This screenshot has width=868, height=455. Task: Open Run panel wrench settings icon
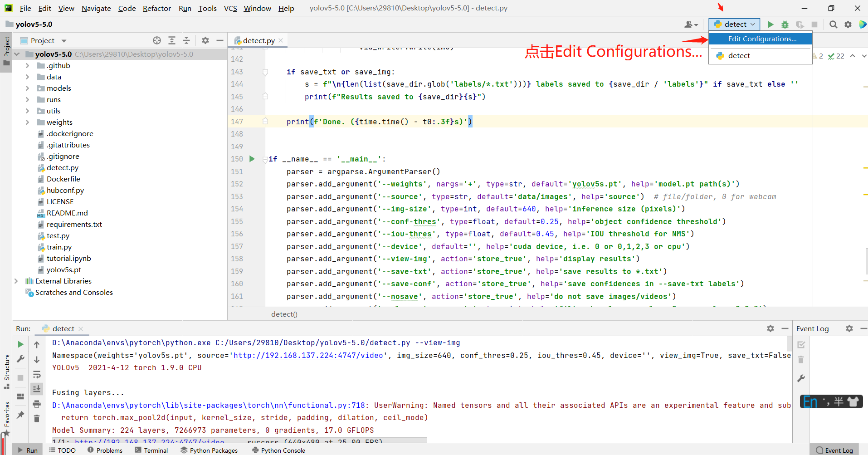[20, 359]
